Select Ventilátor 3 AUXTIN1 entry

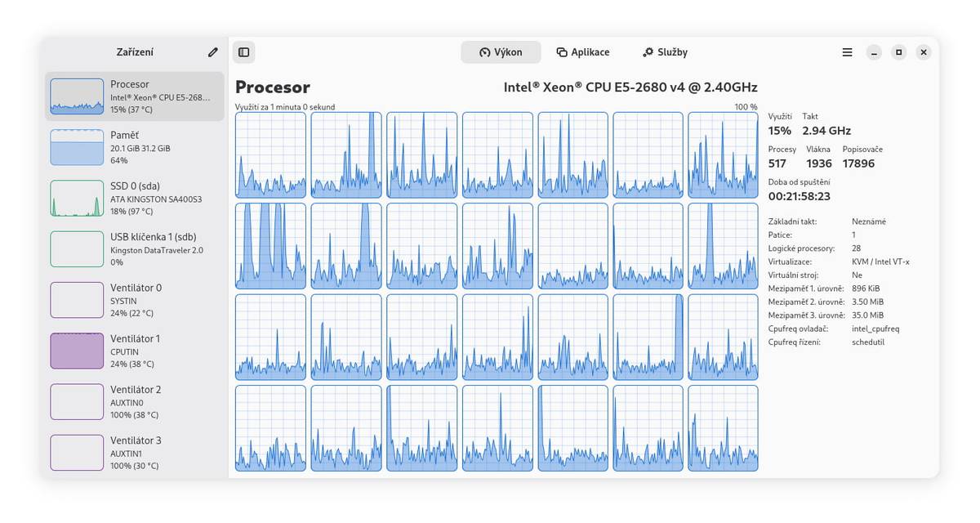click(134, 452)
